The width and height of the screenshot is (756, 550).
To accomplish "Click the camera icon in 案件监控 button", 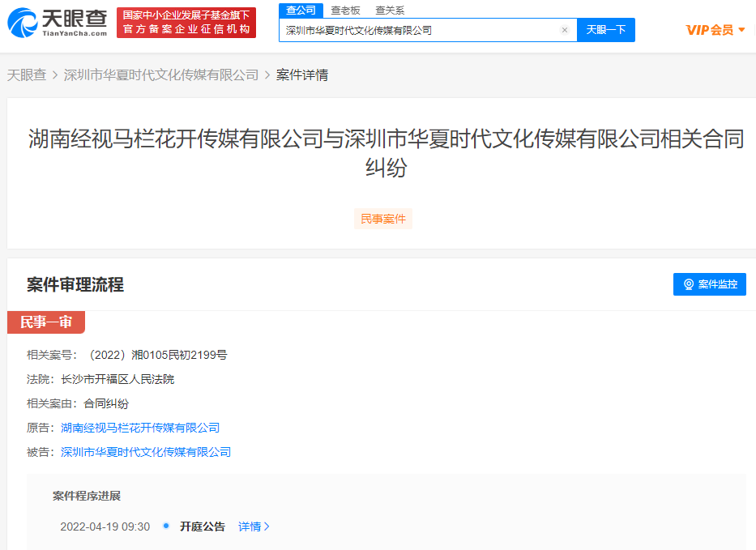I will [x=689, y=284].
